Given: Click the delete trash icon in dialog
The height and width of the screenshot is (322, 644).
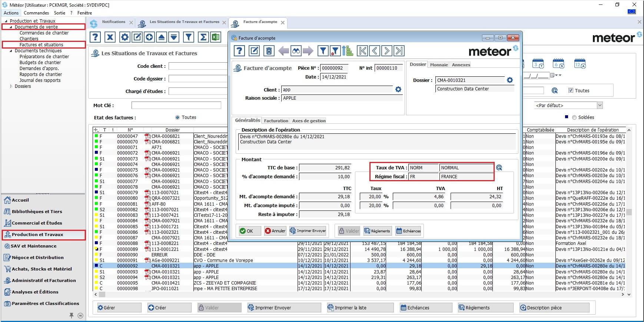Looking at the screenshot, I should (269, 51).
